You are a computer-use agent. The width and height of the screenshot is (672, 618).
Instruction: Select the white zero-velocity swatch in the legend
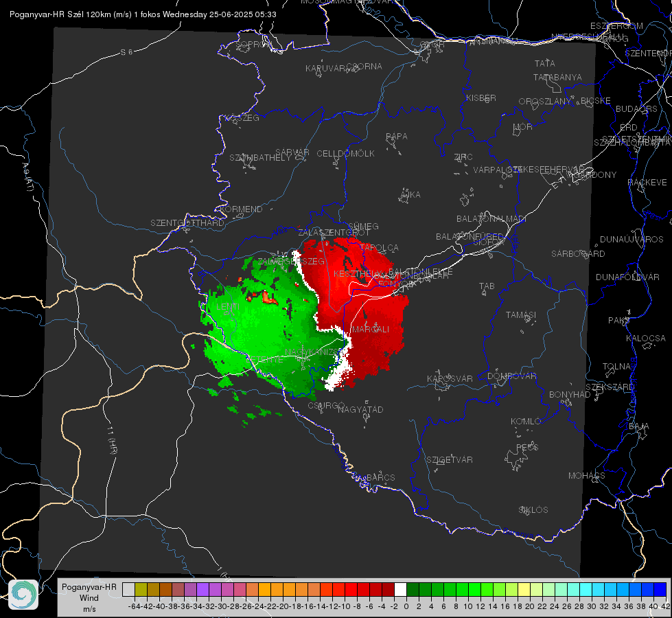click(400, 589)
